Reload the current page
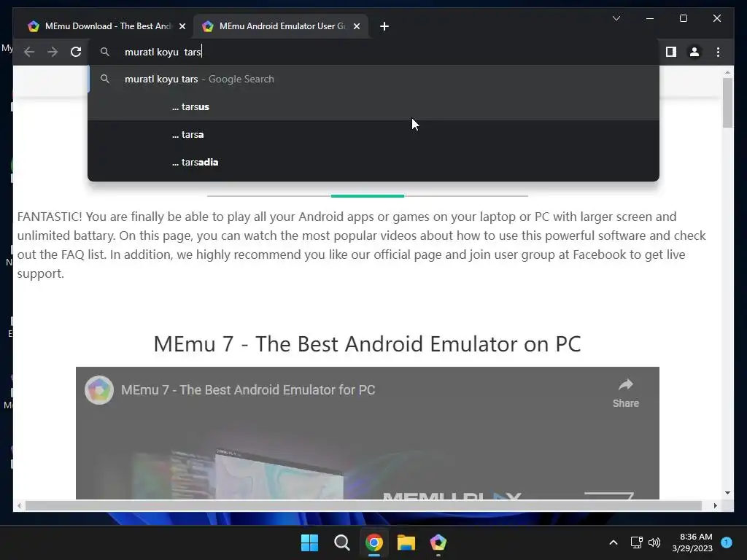The height and width of the screenshot is (560, 747). 76,52
